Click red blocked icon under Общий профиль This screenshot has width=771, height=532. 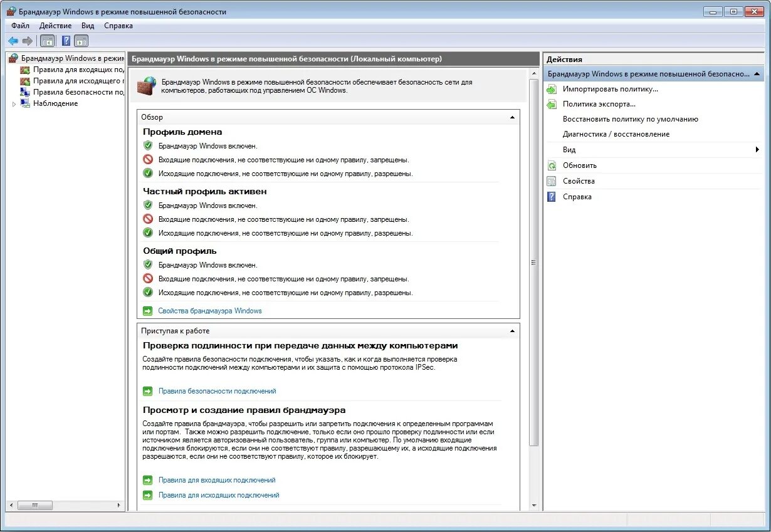tap(148, 279)
